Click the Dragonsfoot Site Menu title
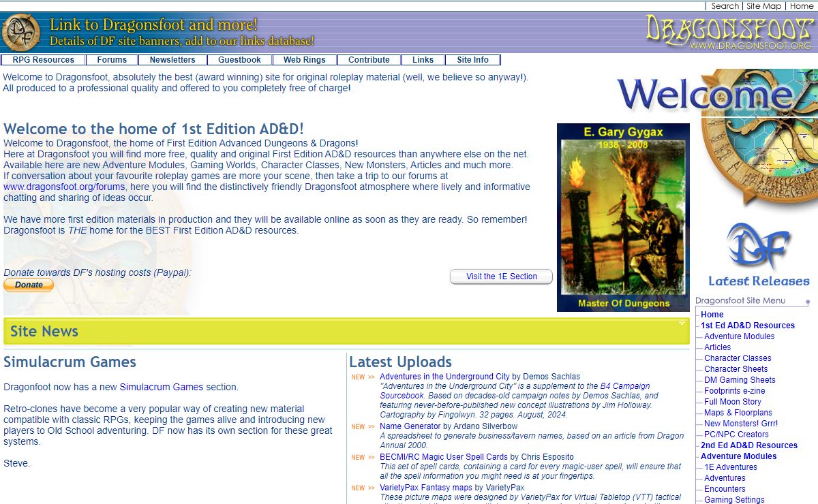The height and width of the screenshot is (504, 818). (740, 300)
